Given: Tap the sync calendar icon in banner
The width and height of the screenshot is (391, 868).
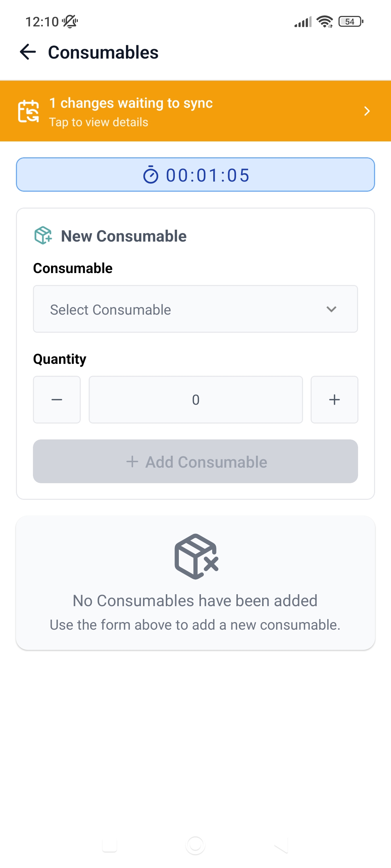Looking at the screenshot, I should tap(29, 111).
